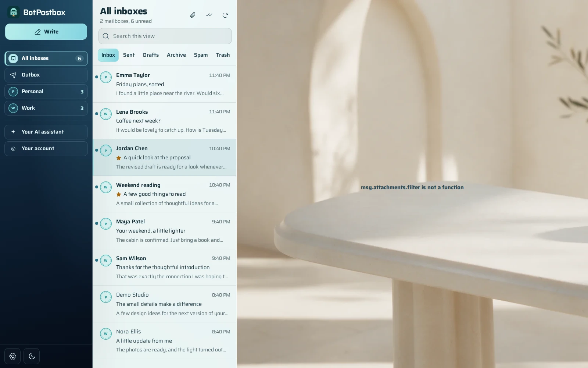Open 'Your weekend, a little lighter'
The height and width of the screenshot is (368, 588).
pyautogui.click(x=165, y=231)
